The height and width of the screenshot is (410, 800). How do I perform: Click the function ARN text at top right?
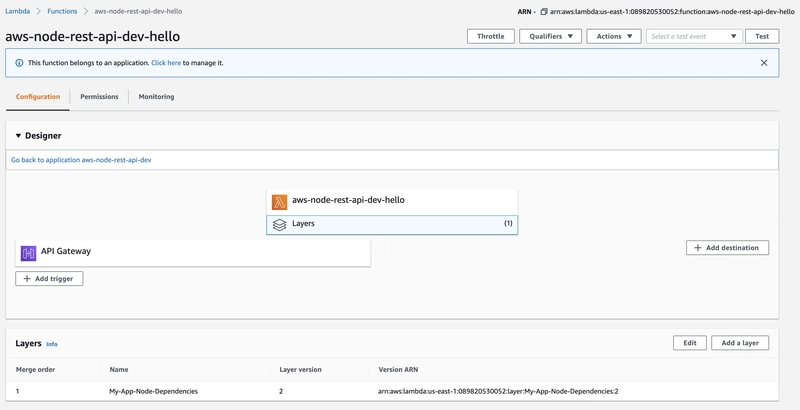click(672, 11)
